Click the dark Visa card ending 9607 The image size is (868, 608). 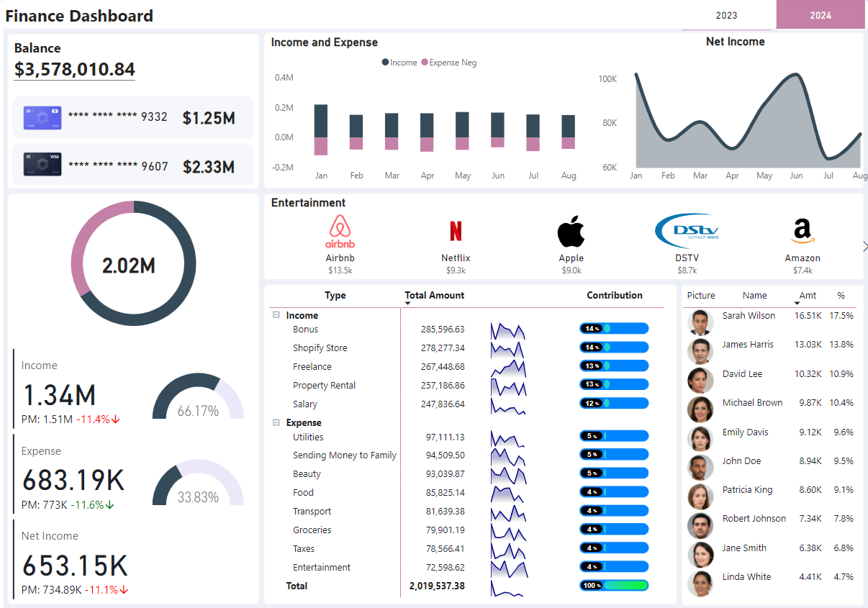point(42,165)
